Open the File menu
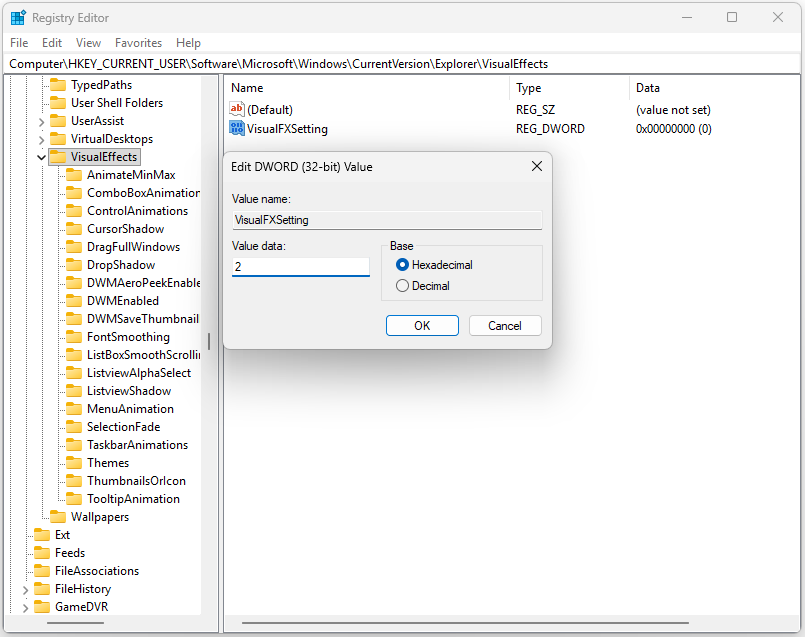This screenshot has width=805, height=637. tap(19, 43)
